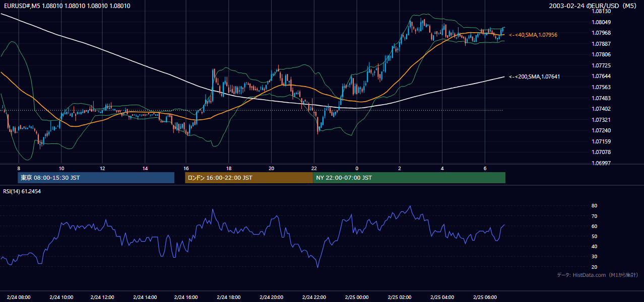Click hour label 18 under the price chart
Image resolution: width=644 pixels, height=302 pixels.
(229, 168)
